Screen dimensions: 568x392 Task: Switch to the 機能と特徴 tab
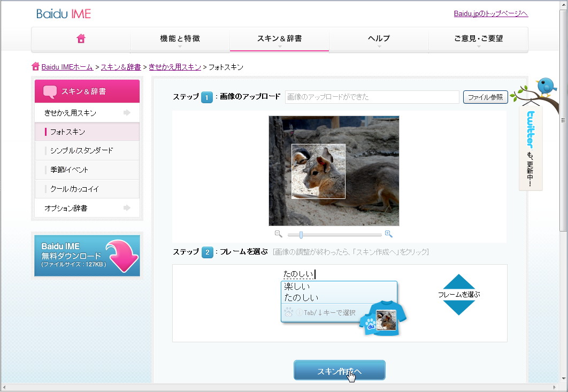(180, 39)
